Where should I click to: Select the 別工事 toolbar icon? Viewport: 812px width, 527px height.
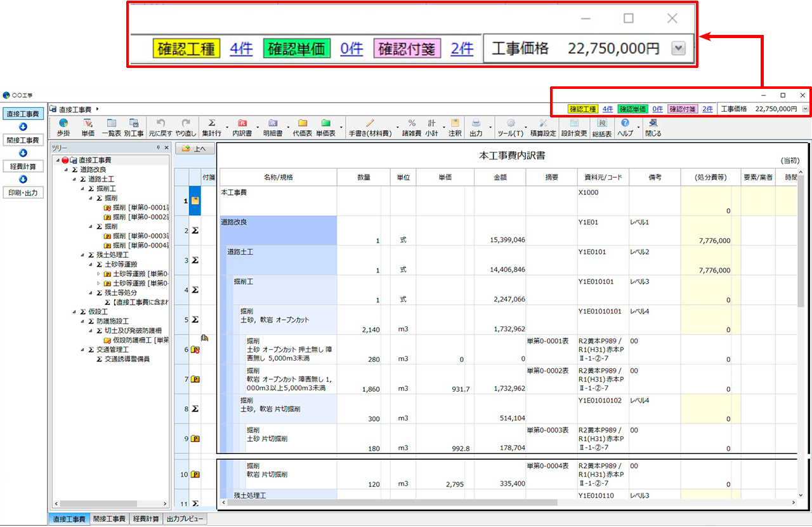[x=134, y=128]
